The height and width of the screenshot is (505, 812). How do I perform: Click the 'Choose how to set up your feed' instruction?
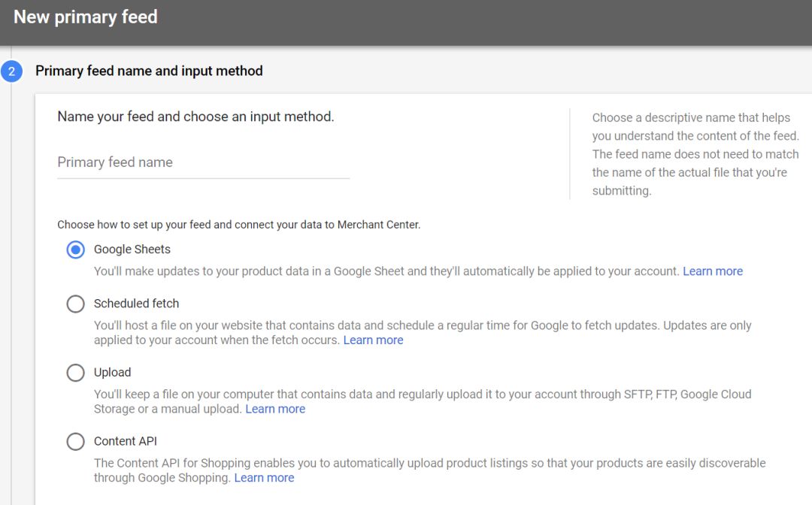tap(238, 225)
